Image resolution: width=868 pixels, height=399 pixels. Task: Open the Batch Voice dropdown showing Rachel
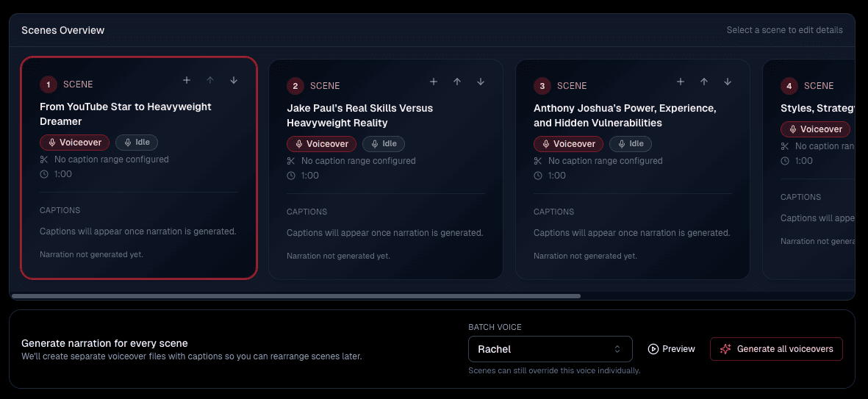[550, 349]
